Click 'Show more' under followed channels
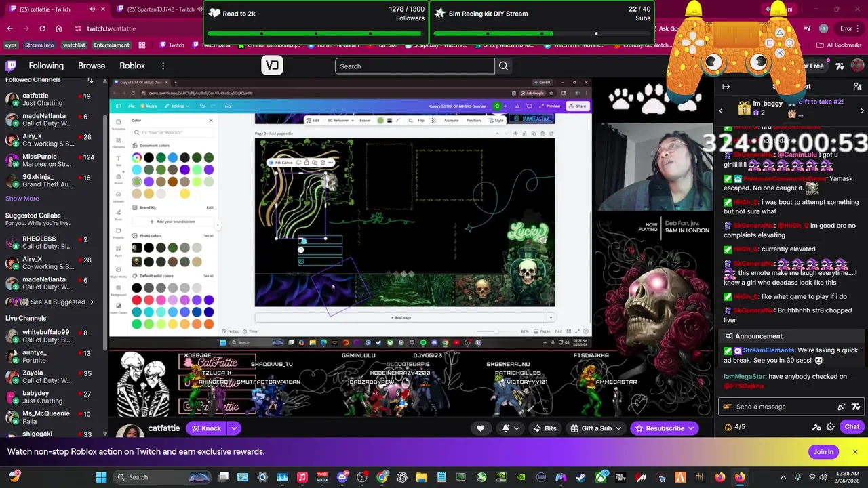 tap(22, 199)
